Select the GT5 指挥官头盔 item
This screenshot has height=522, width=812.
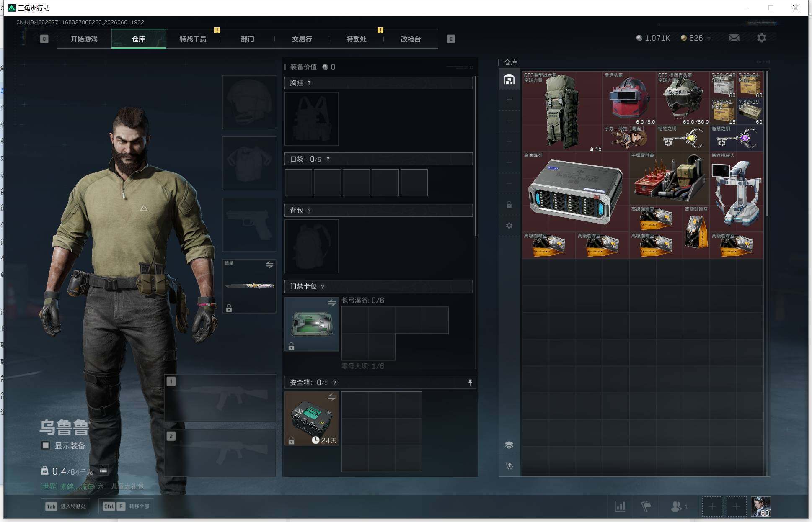pyautogui.click(x=683, y=98)
